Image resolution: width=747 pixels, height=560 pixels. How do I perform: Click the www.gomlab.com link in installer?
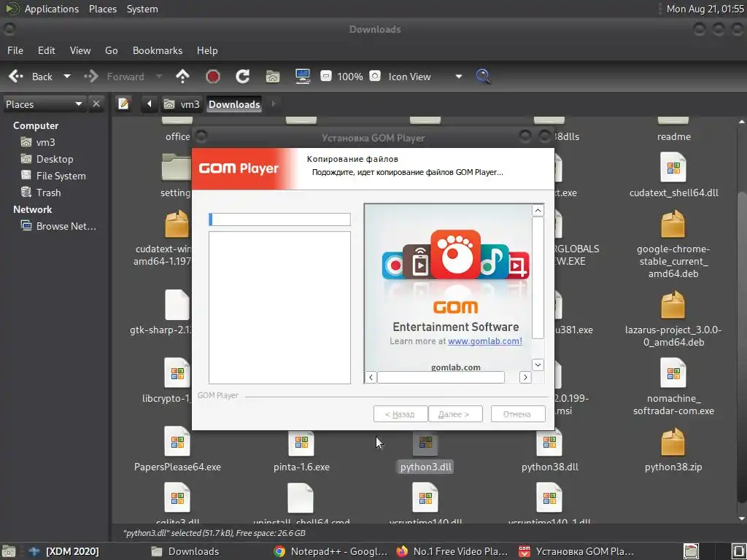tap(484, 341)
